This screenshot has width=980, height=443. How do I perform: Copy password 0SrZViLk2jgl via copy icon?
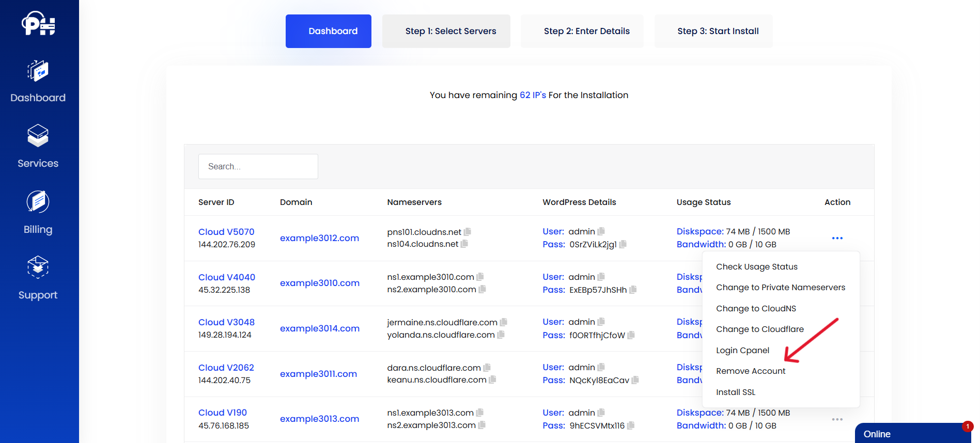(x=623, y=244)
